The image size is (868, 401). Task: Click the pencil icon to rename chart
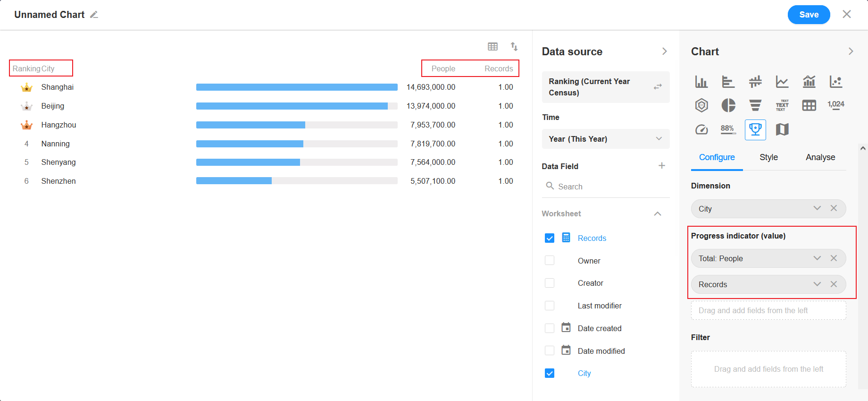coord(94,15)
